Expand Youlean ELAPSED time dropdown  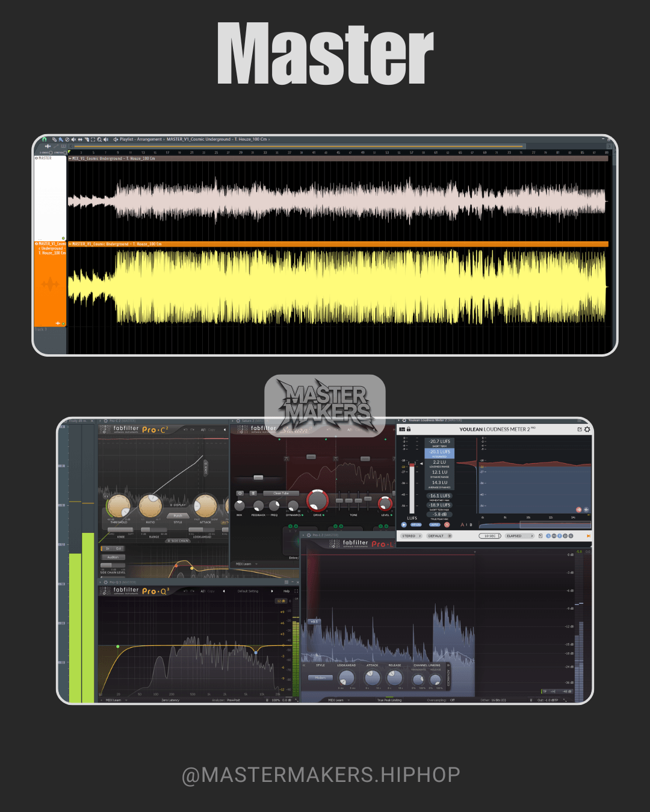point(520,536)
